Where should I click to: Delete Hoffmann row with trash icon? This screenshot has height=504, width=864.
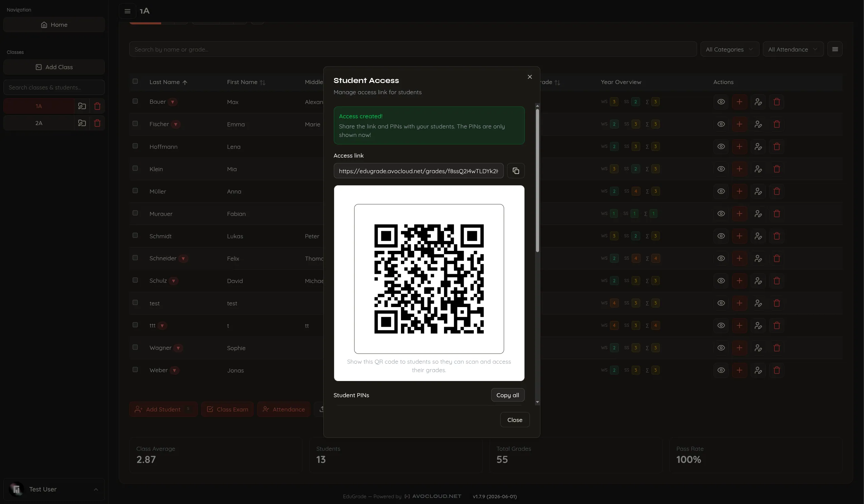click(x=776, y=147)
